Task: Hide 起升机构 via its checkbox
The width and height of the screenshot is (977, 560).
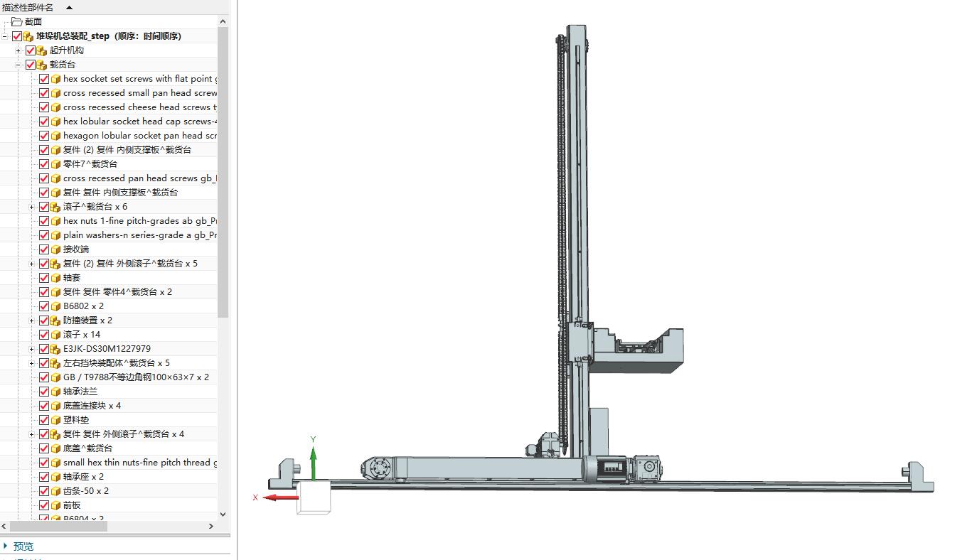Action: click(30, 50)
